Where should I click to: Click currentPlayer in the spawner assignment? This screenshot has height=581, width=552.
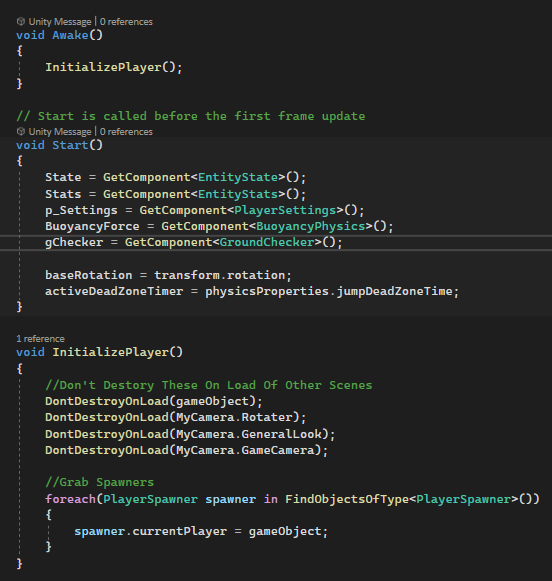click(180, 531)
